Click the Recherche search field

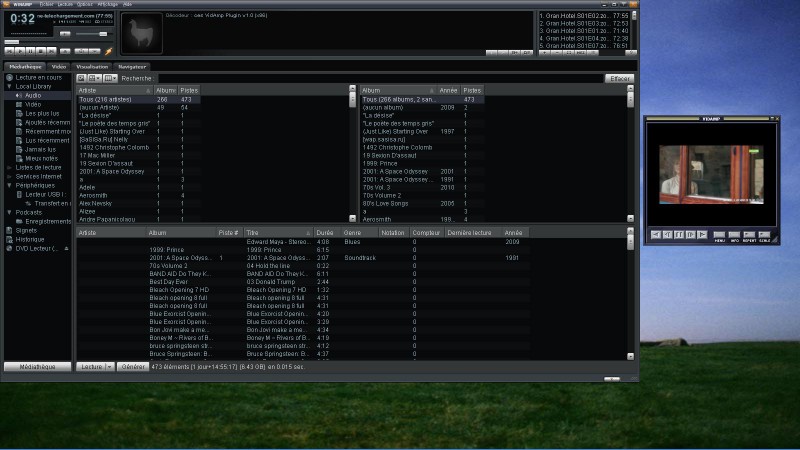(x=381, y=79)
